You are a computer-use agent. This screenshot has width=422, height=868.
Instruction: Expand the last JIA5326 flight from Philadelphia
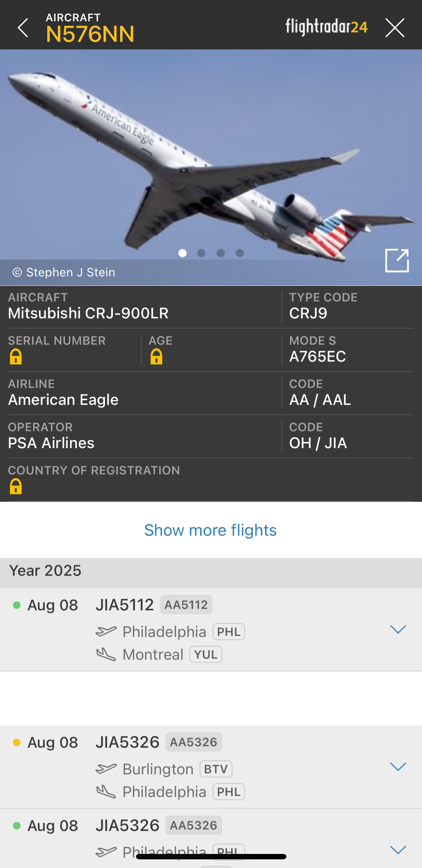tap(398, 850)
